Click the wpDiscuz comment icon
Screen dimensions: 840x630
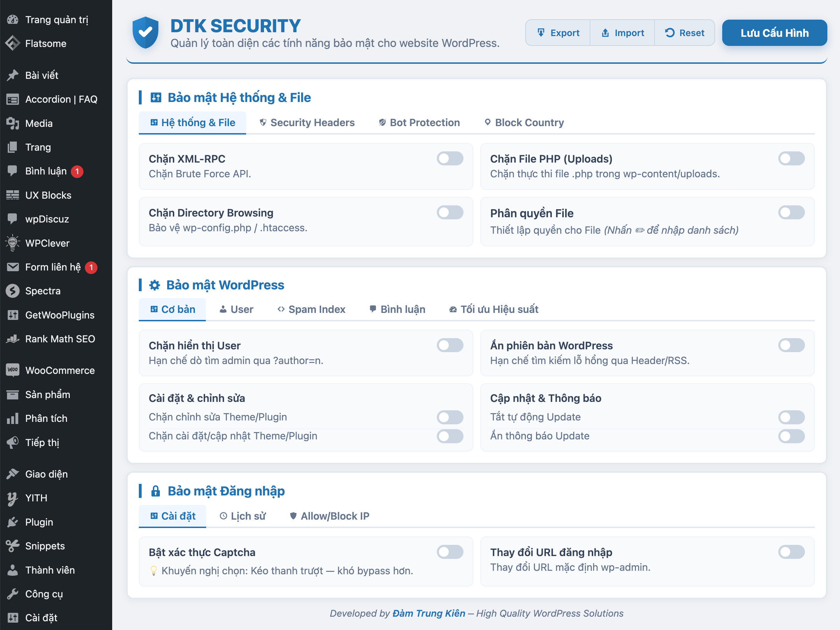point(13,219)
